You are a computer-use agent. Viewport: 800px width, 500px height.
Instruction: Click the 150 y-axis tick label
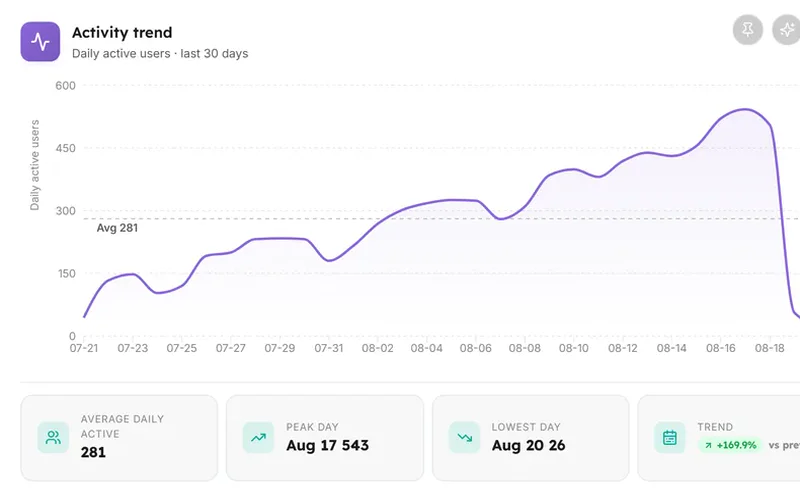[x=66, y=273]
